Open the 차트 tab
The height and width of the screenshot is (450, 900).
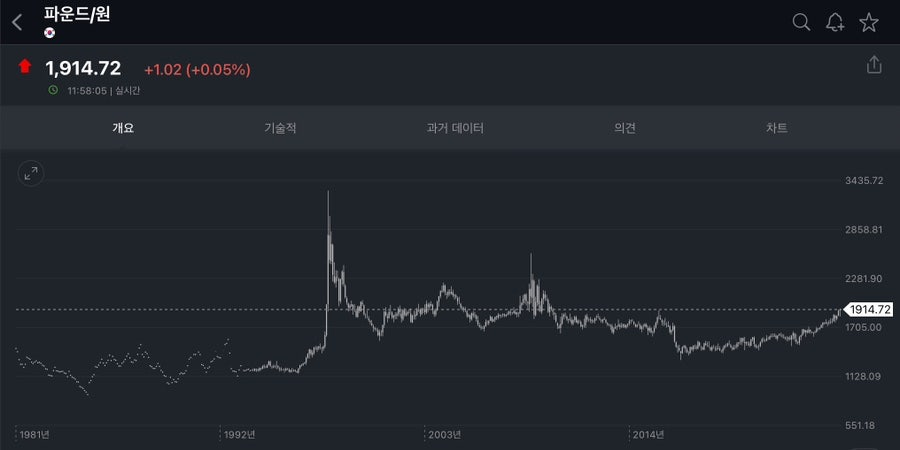(777, 128)
